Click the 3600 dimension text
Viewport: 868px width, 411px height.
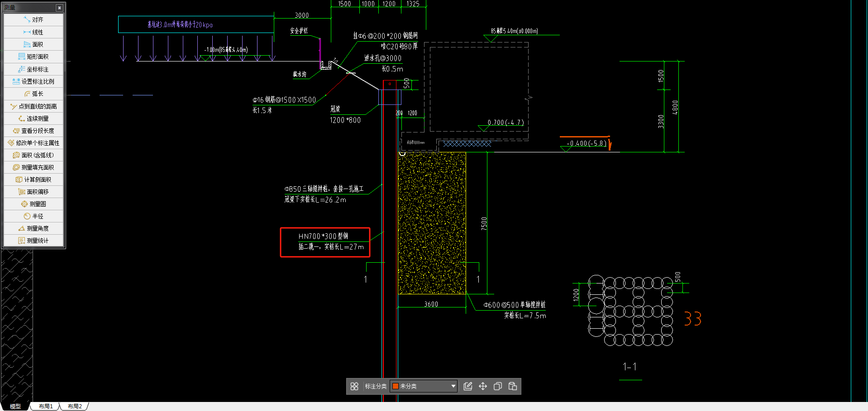(431, 304)
